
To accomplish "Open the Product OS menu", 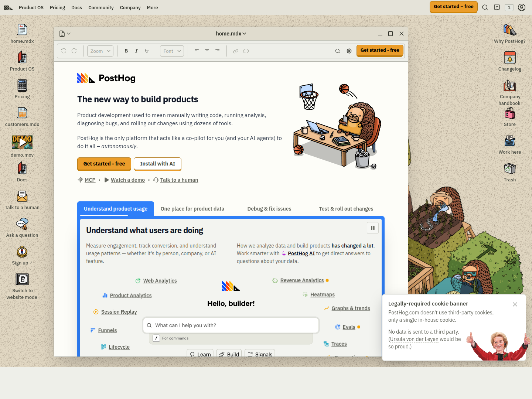I will [31, 7].
